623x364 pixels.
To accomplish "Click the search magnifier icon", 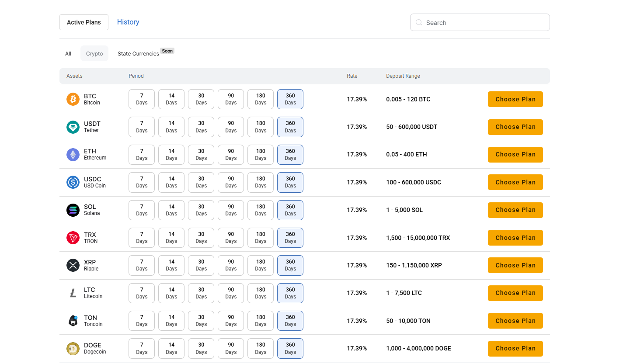I will pyautogui.click(x=419, y=23).
